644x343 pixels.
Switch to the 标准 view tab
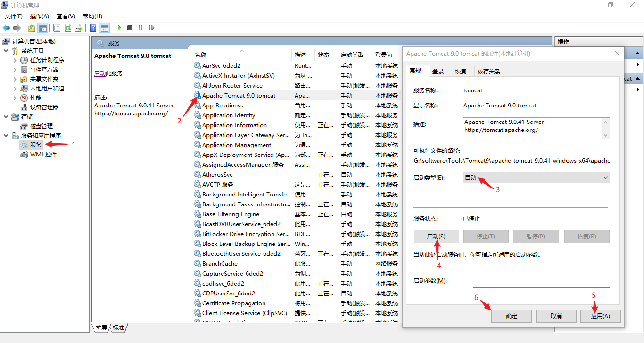[118, 328]
